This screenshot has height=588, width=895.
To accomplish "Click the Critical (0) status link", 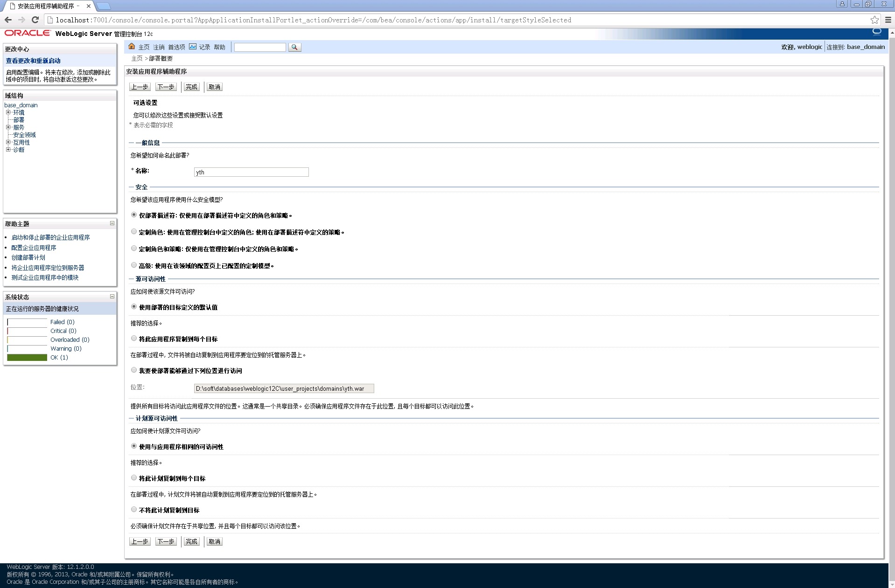I will (x=63, y=331).
